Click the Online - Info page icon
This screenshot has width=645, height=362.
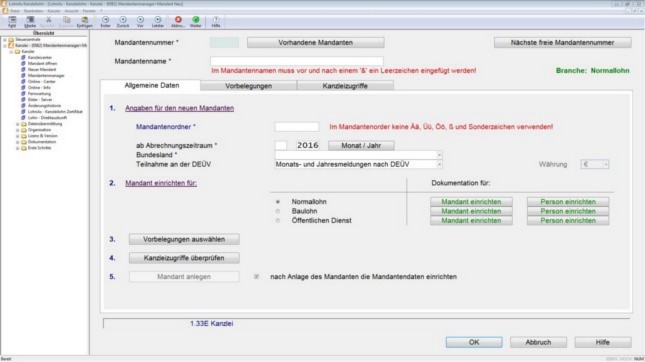pyautogui.click(x=23, y=88)
